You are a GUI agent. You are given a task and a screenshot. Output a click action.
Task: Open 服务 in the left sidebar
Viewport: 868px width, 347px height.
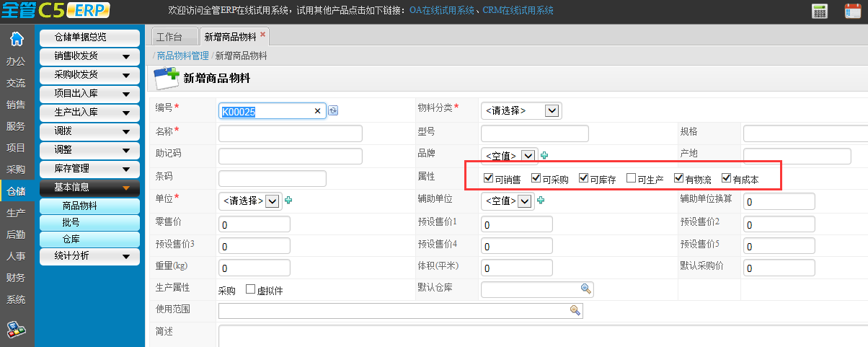(x=16, y=126)
